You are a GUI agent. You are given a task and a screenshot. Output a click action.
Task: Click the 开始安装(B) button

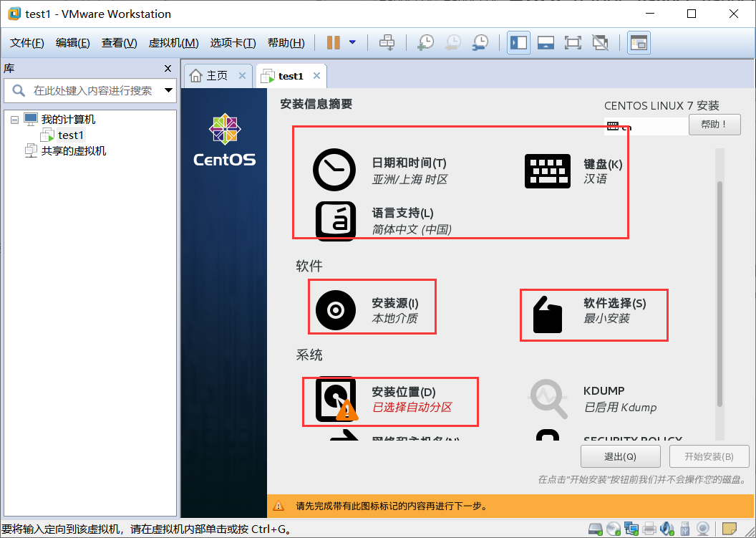pyautogui.click(x=709, y=456)
